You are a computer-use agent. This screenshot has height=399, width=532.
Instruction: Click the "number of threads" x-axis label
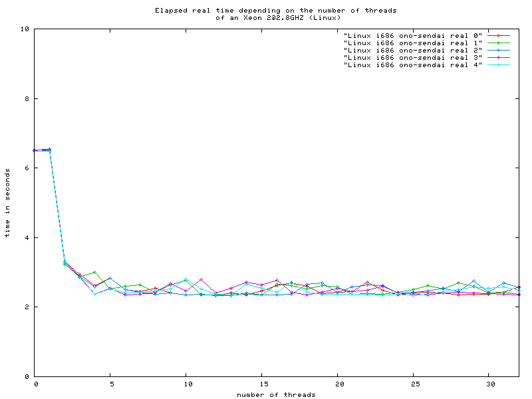point(277,394)
